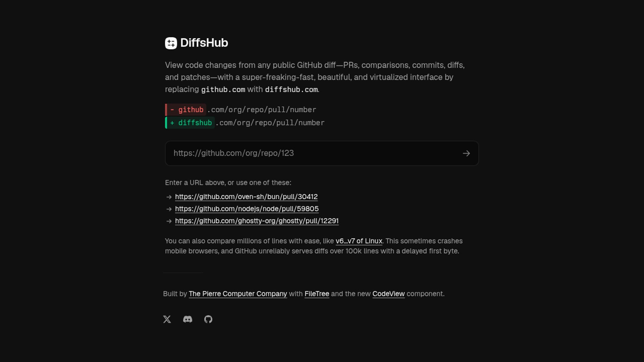This screenshot has width=644, height=362.
Task: Visit The Pierre Computer Company link
Action: point(238,294)
